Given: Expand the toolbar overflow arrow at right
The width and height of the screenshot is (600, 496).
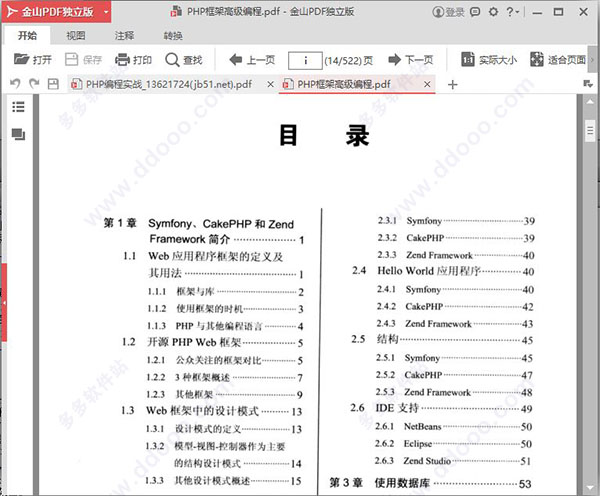Looking at the screenshot, I should (592, 60).
